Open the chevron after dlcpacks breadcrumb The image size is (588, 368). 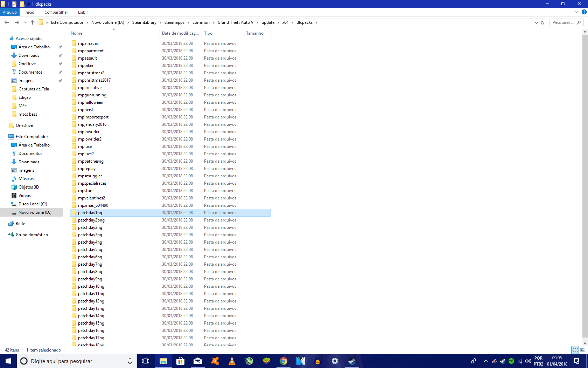316,22
